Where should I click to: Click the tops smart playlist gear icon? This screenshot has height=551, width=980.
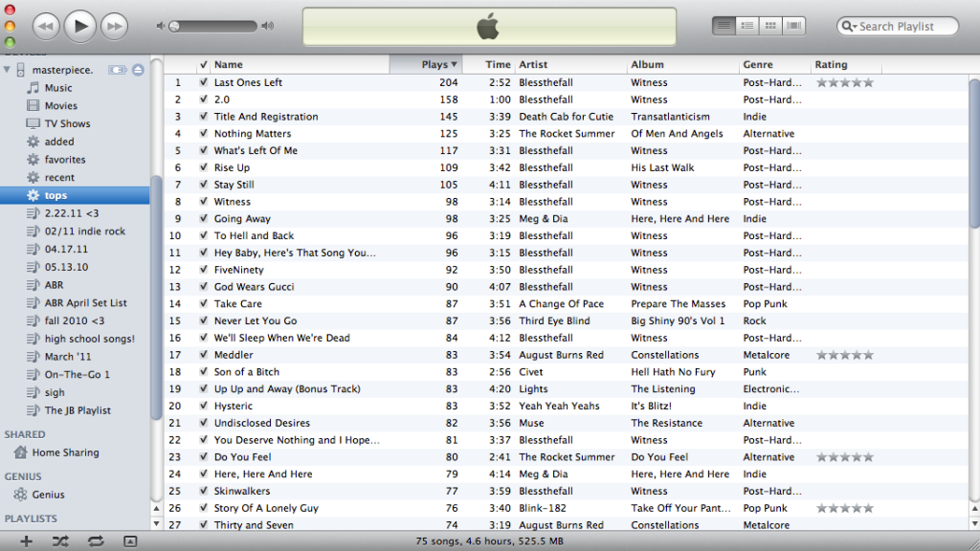point(33,195)
